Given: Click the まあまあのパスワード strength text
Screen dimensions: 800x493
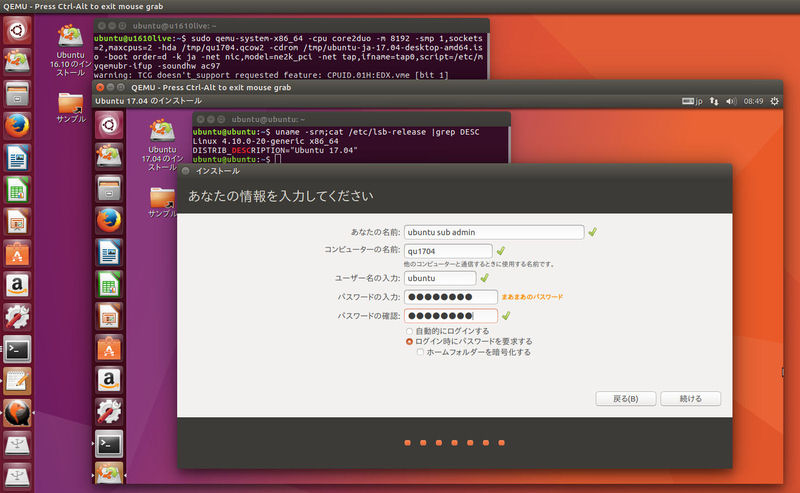Looking at the screenshot, I should point(532,297).
